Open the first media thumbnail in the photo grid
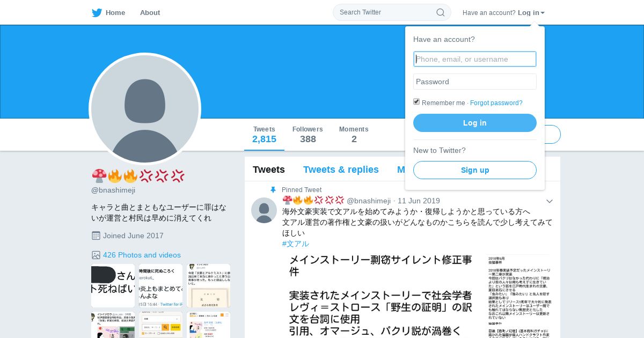 coord(113,285)
